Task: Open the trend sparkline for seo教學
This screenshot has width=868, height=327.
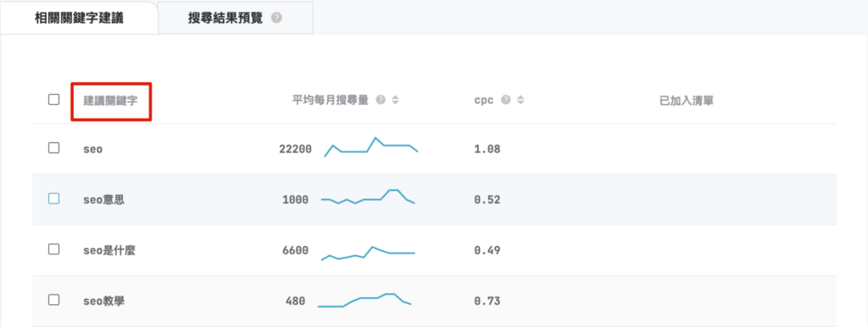Action: click(x=364, y=300)
